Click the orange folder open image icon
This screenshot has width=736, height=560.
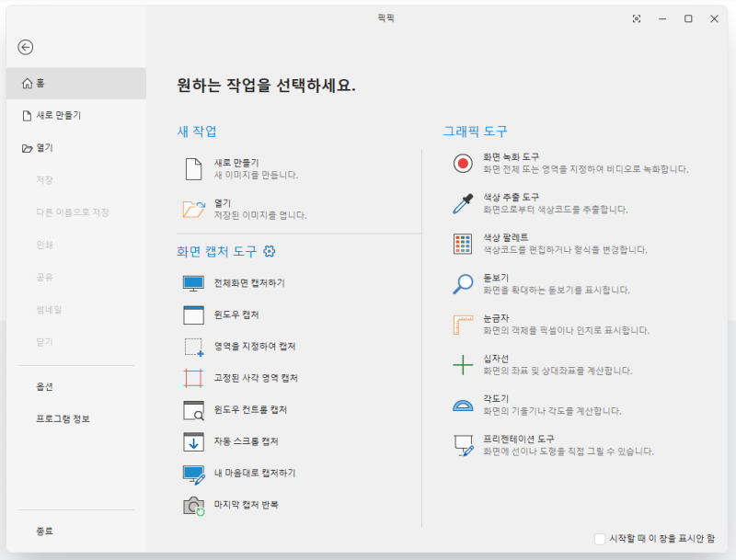194,209
